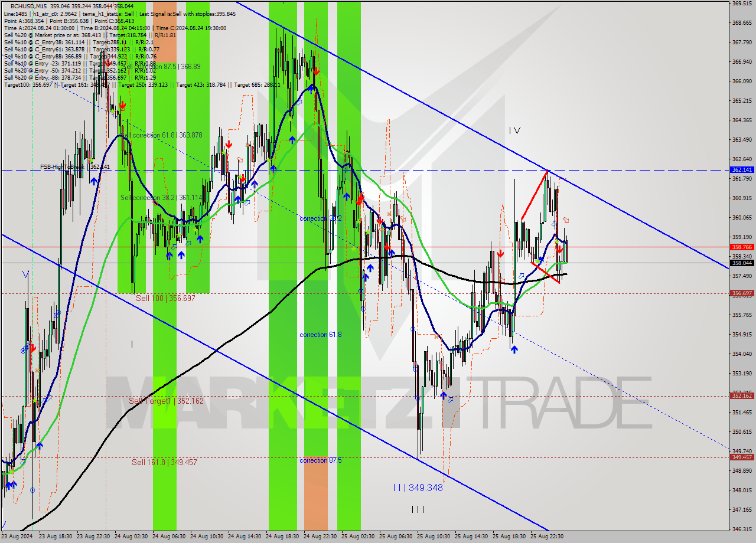
Task: Click the 350.615 price axis value
Action: (742, 431)
